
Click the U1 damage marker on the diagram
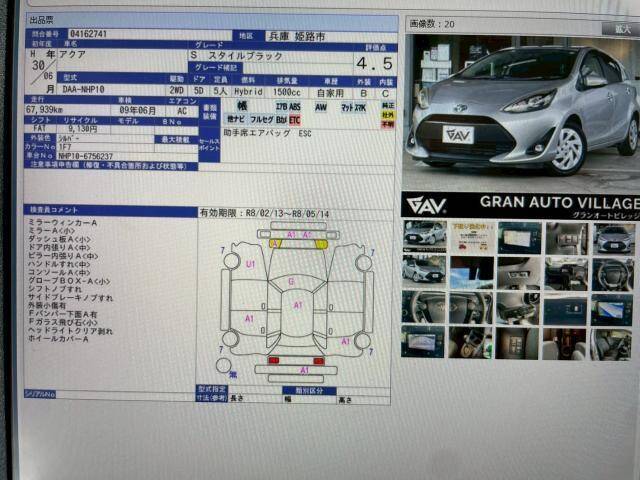(250, 265)
